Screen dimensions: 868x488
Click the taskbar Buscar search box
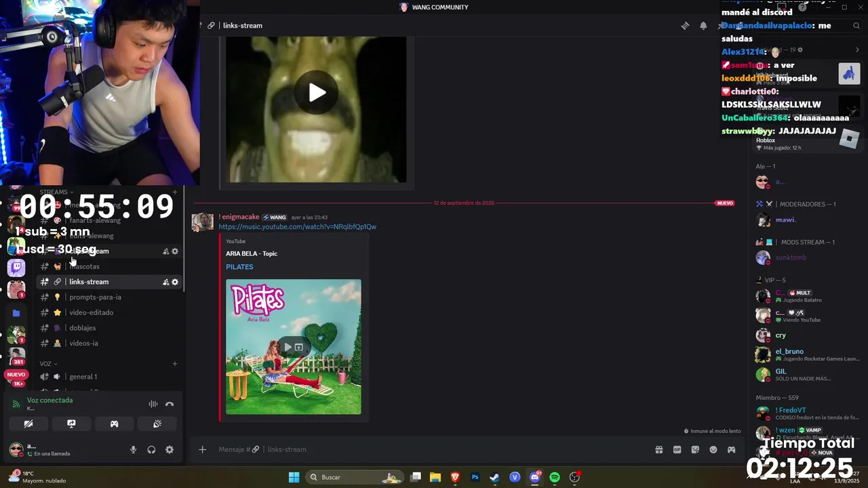[355, 477]
